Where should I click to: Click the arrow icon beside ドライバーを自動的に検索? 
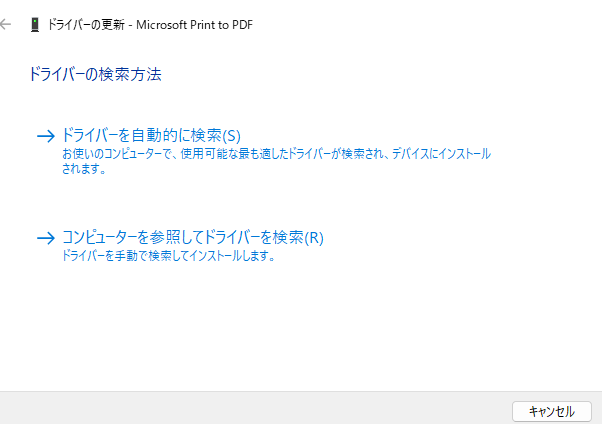pyautogui.click(x=44, y=136)
